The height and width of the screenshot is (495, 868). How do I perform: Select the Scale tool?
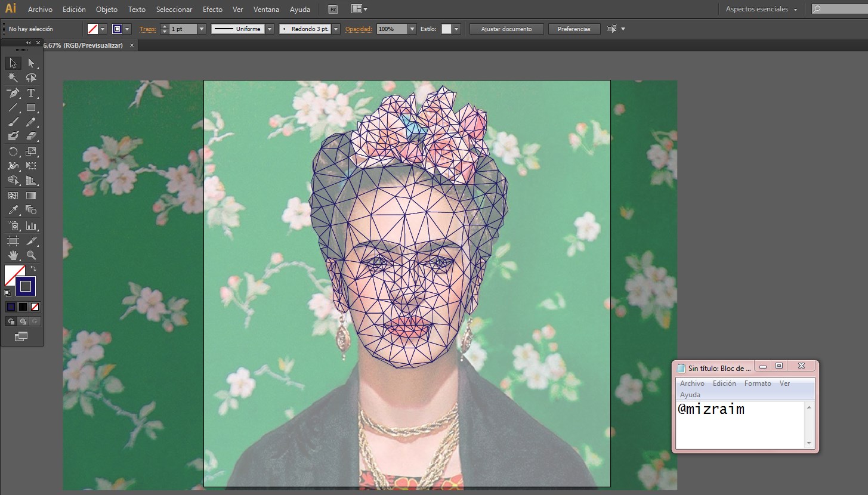(32, 151)
